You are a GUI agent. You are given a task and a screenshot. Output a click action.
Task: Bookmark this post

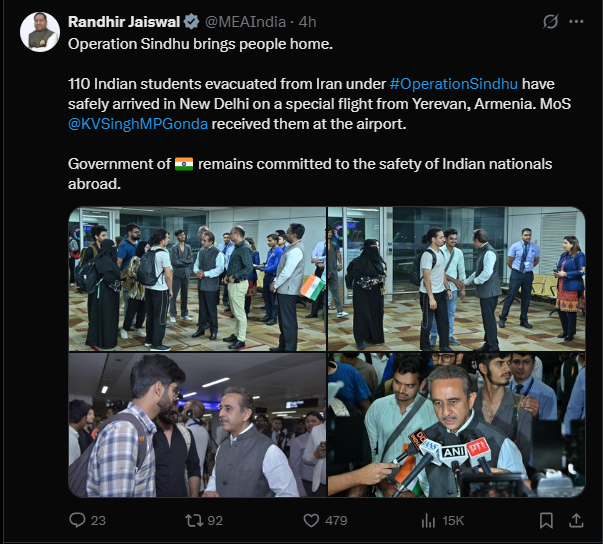[547, 520]
